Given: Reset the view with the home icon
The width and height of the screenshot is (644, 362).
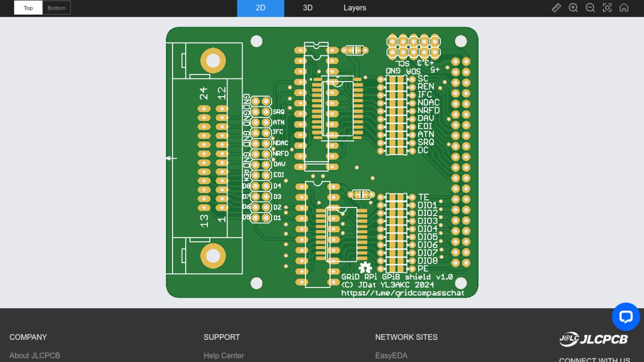Looking at the screenshot, I should [624, 8].
